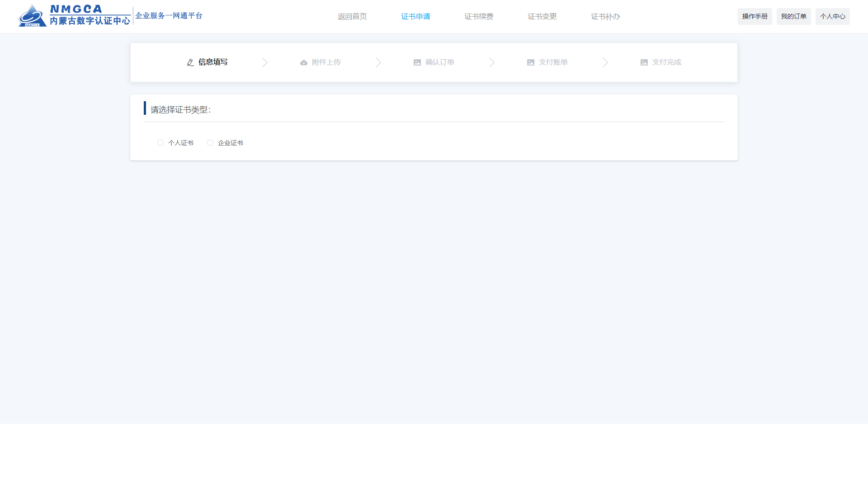Screen dimensions: 868x488
Task: Click the image icon beside 确认订单
Action: (x=417, y=62)
